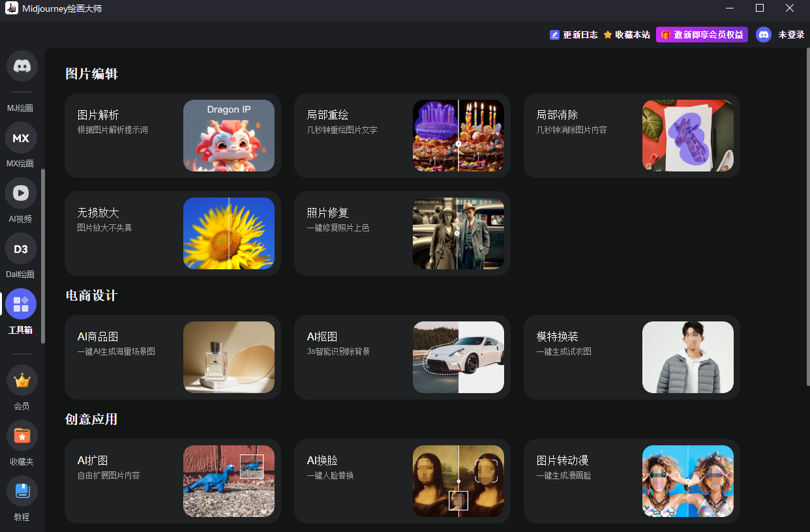
Task: Click the 邀新即享会员权益 promo button
Action: coord(702,35)
